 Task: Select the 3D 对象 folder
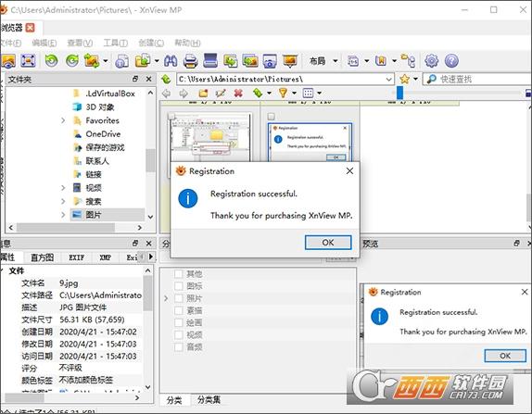pyautogui.click(x=100, y=107)
